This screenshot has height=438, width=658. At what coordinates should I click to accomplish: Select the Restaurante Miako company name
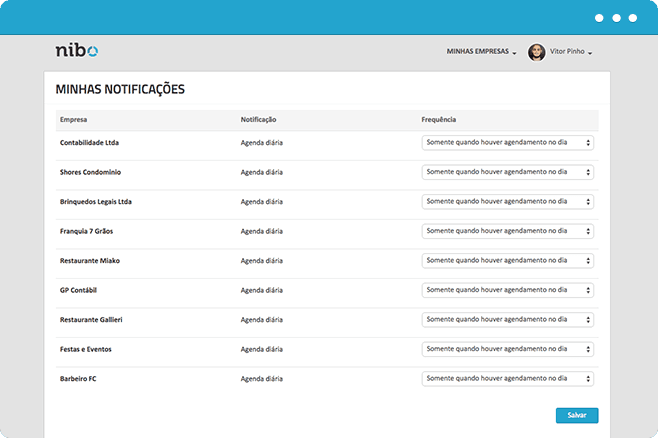pyautogui.click(x=90, y=261)
